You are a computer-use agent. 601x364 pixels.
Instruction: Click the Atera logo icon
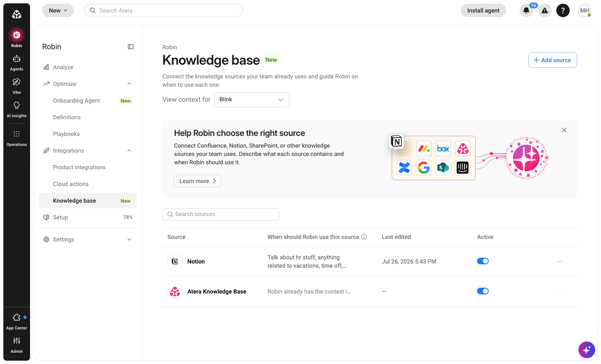(x=17, y=15)
